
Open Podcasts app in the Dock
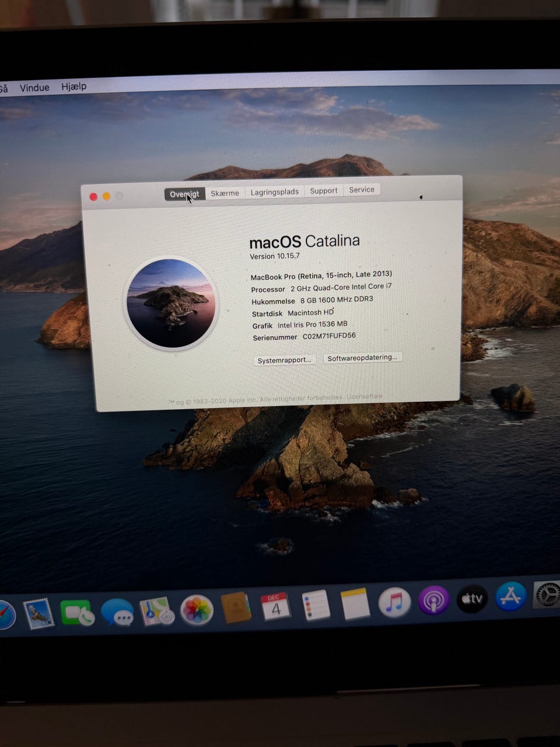[x=433, y=601]
